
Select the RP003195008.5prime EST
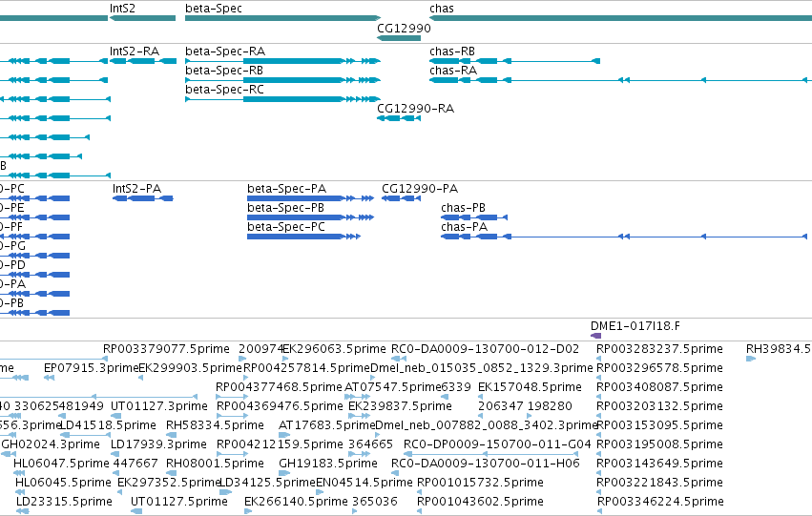point(599,454)
